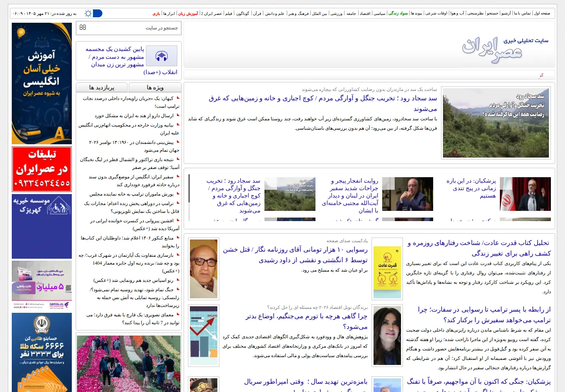Open headline 'سد سجاد رود ؛ تخریب جنگل'
The height and width of the screenshot is (392, 565).
coord(323,103)
